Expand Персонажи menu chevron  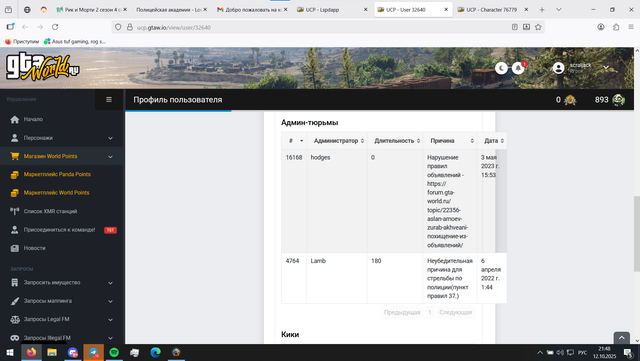110,138
